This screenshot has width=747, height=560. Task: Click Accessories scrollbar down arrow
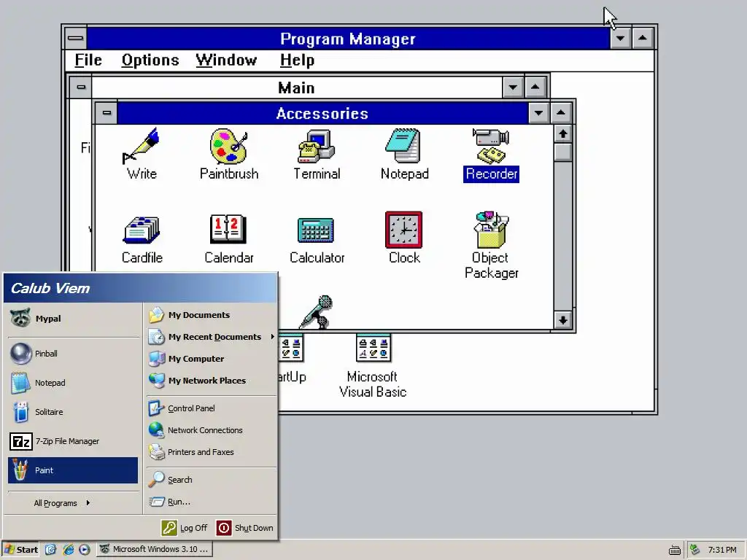562,320
